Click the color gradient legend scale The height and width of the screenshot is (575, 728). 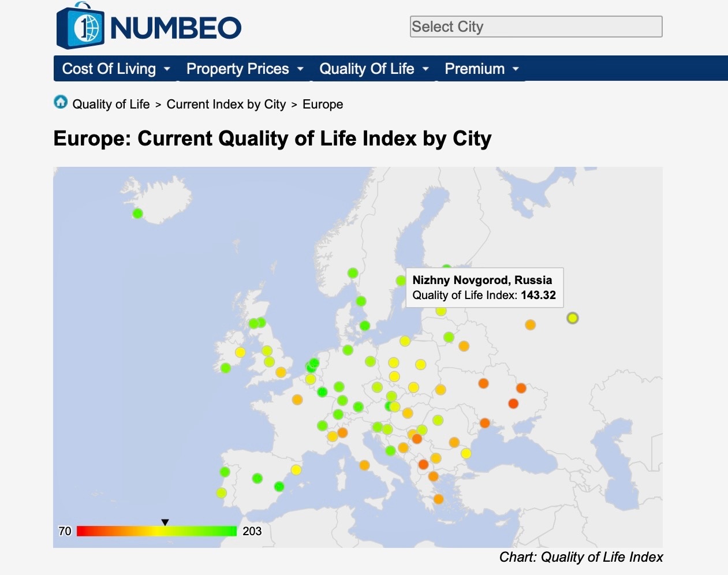coord(156,531)
